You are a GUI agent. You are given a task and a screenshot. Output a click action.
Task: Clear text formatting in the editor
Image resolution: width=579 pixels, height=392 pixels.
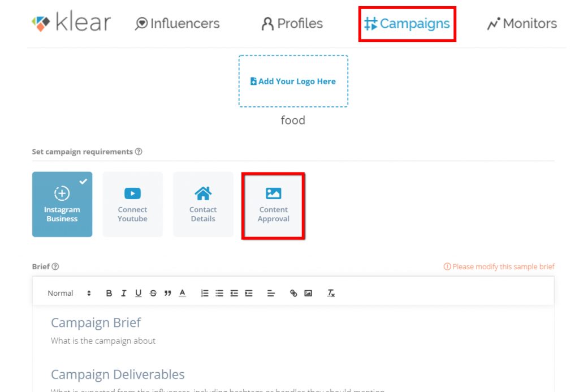pos(331,293)
